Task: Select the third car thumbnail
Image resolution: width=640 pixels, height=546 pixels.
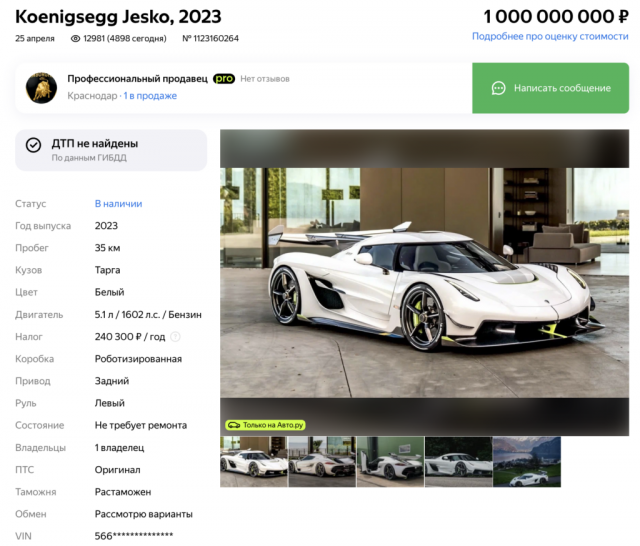Action: tap(390, 462)
